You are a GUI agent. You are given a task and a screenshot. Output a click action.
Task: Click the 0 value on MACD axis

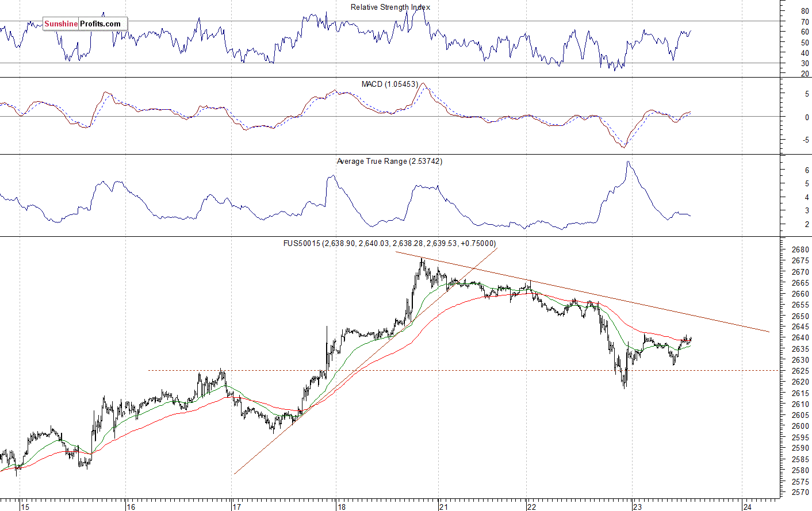coord(807,117)
